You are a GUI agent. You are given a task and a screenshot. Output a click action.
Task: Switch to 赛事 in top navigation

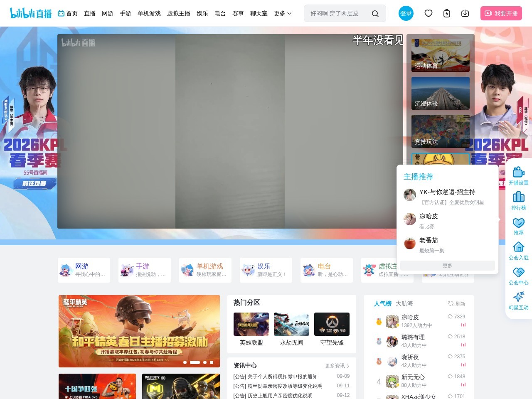tap(238, 13)
